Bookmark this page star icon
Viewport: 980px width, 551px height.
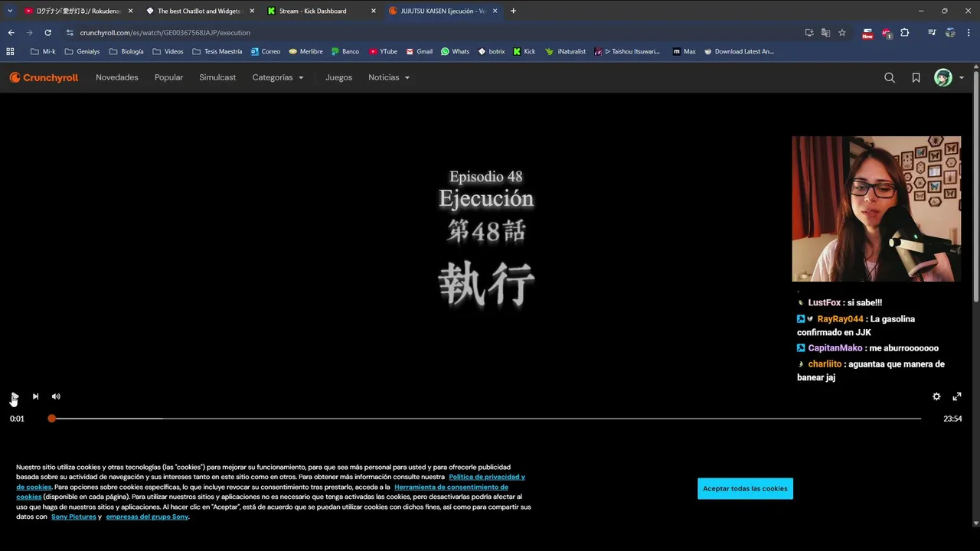(x=842, y=33)
